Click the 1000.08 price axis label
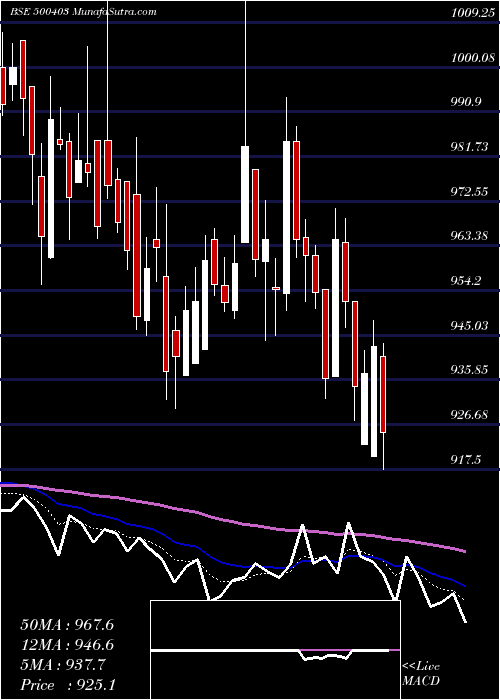 [473, 58]
